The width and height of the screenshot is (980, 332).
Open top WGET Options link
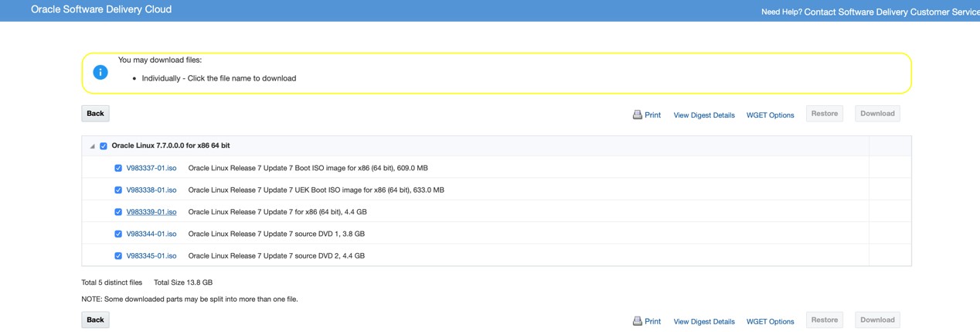coord(770,115)
